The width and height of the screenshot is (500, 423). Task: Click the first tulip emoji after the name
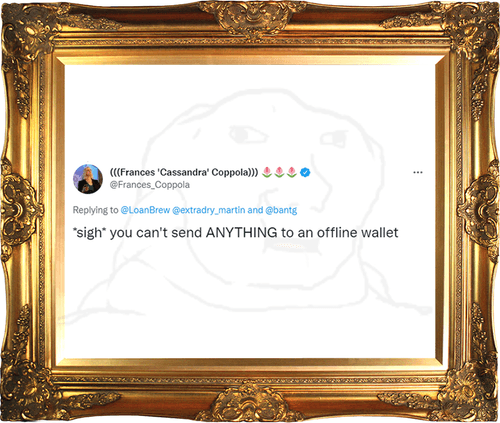click(x=266, y=172)
